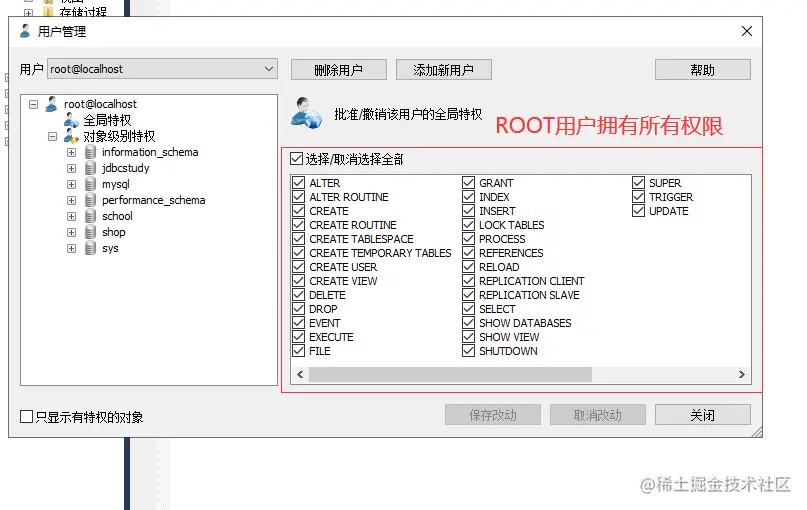The height and width of the screenshot is (510, 807).
Task: Click the 保存改动 button
Action: pos(493,415)
